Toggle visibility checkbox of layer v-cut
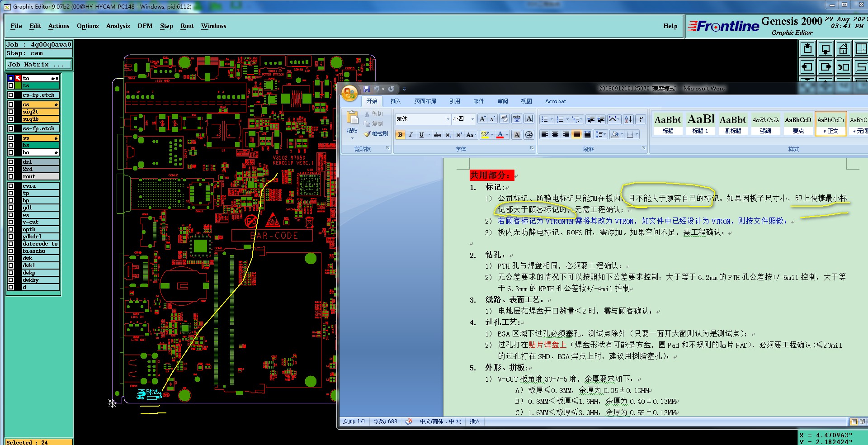This screenshot has height=445, width=868. (x=11, y=222)
